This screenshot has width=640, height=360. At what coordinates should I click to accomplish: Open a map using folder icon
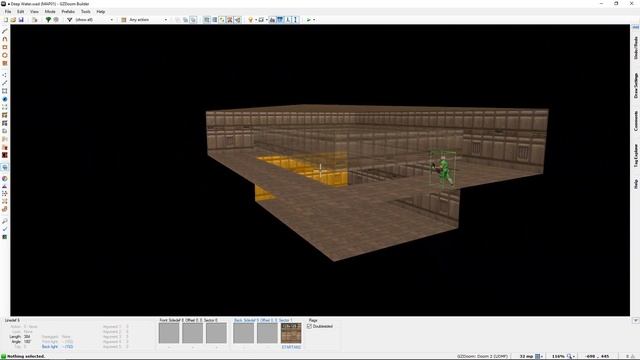[x=13, y=20]
